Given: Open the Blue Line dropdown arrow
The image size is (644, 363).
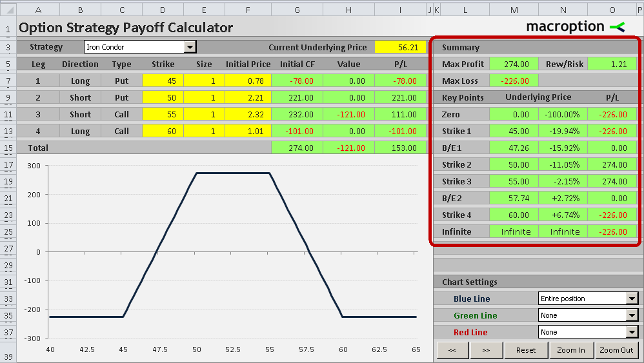Looking at the screenshot, I should 632,299.
